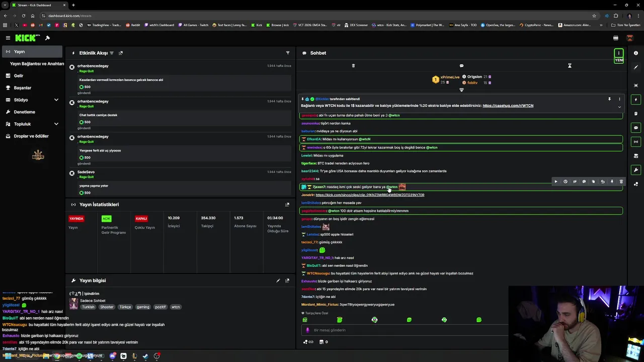Click the lightning bolt icon in the right sidebar
The height and width of the screenshot is (362, 644).
point(636,100)
